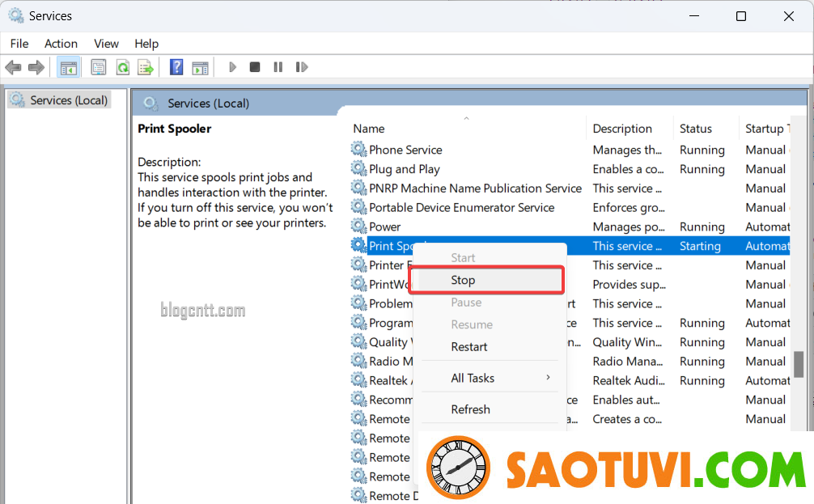
Task: Sort by Startup Type column header
Action: point(767,128)
